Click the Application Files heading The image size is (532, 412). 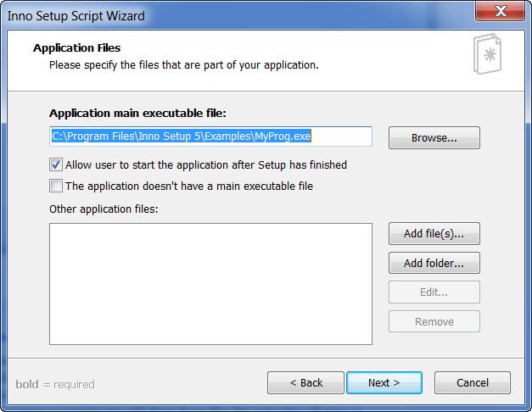76,48
